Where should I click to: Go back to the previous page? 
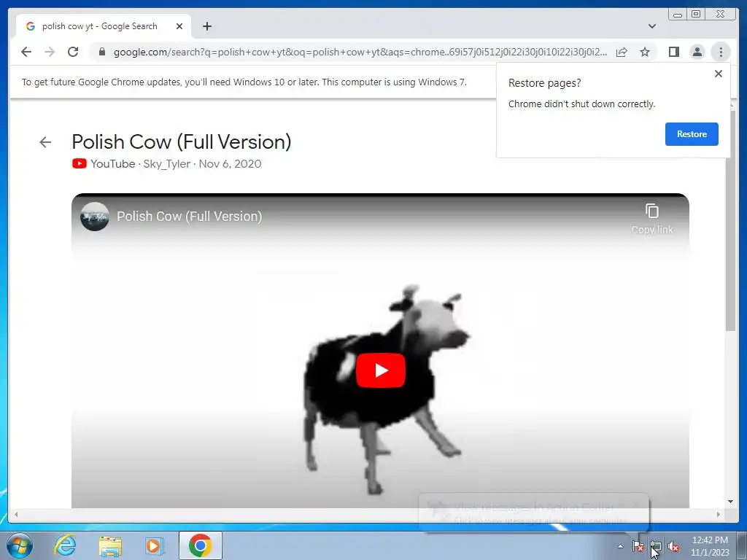tap(26, 52)
